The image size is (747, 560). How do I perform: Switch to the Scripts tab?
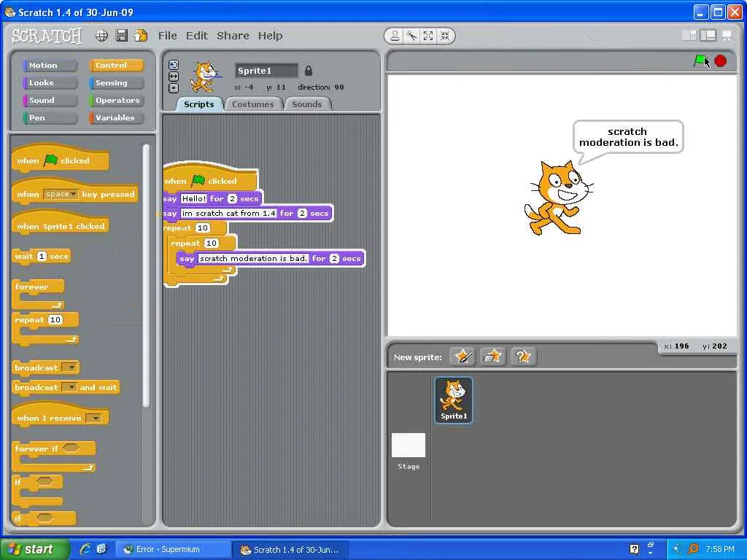199,104
